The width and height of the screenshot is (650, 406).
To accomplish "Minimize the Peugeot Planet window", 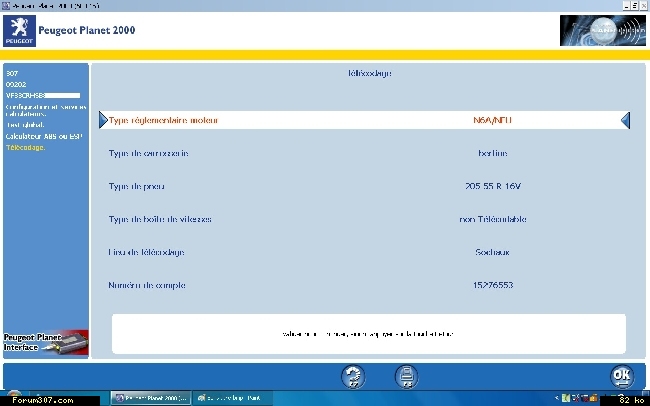I will 626,6.
